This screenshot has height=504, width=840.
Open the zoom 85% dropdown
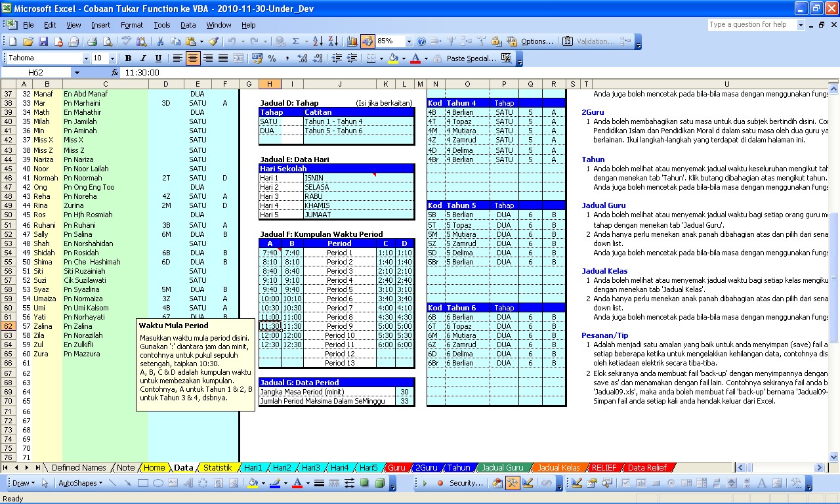coord(409,41)
